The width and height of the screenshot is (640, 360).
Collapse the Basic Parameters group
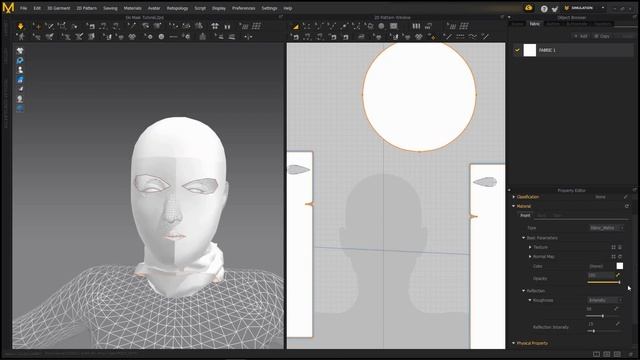point(524,238)
